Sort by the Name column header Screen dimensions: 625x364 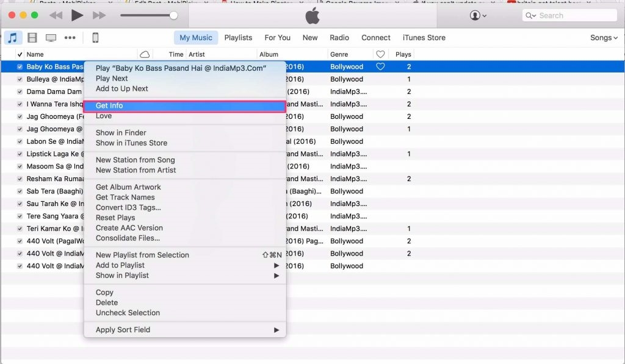(35, 54)
